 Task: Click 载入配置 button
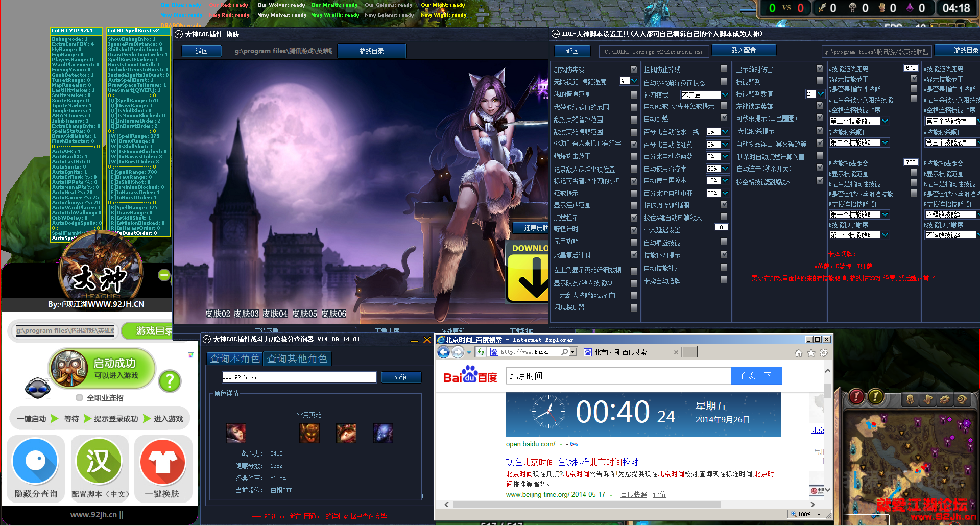[744, 50]
